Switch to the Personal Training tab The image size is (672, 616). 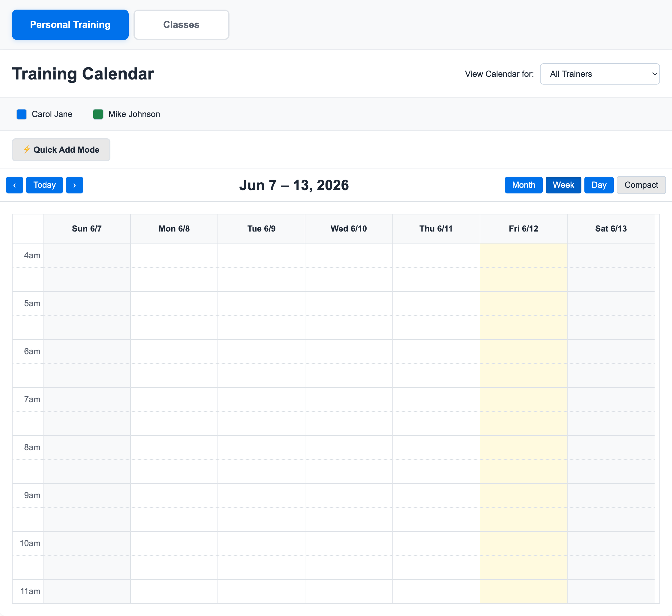point(70,25)
